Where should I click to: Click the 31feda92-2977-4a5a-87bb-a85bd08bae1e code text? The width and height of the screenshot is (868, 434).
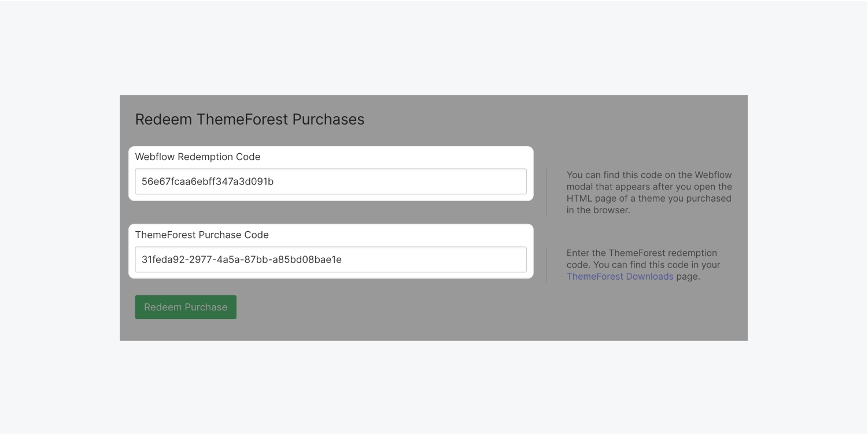coord(241,259)
